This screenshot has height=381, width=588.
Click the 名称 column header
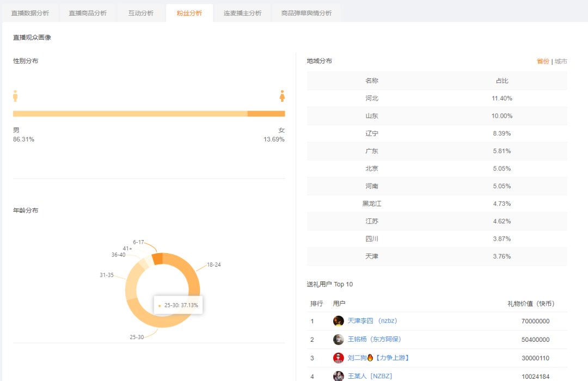pos(372,81)
